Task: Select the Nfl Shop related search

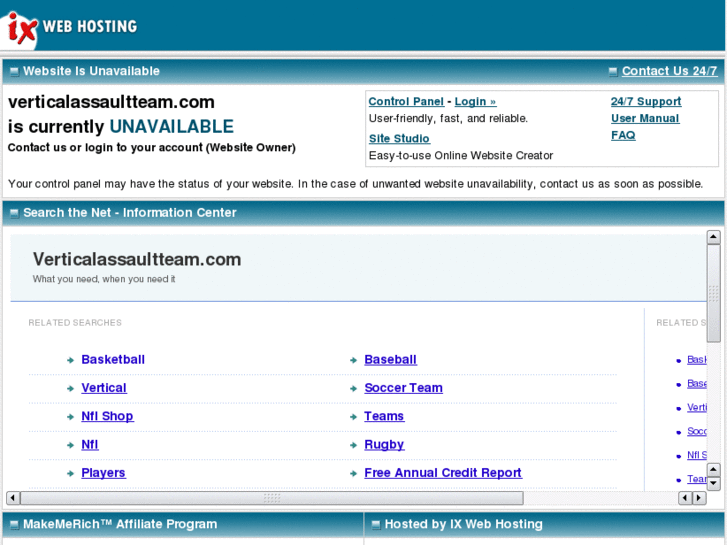Action: pyautogui.click(x=107, y=416)
